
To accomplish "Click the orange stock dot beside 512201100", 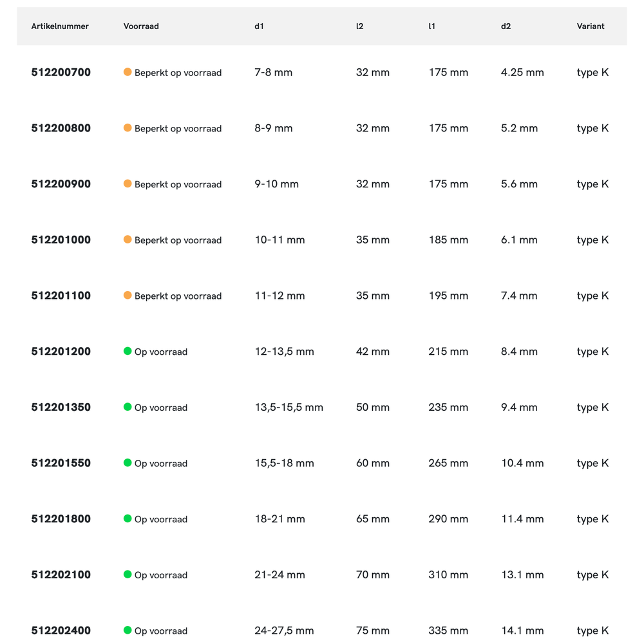I will click(x=128, y=295).
